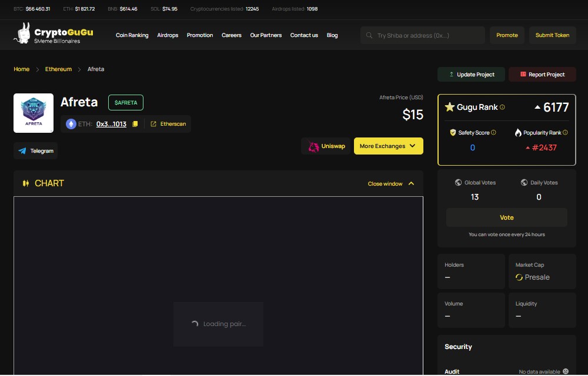Viewport: 588px width, 376px height.
Task: Open the Airdrops menu item
Action: coord(168,35)
